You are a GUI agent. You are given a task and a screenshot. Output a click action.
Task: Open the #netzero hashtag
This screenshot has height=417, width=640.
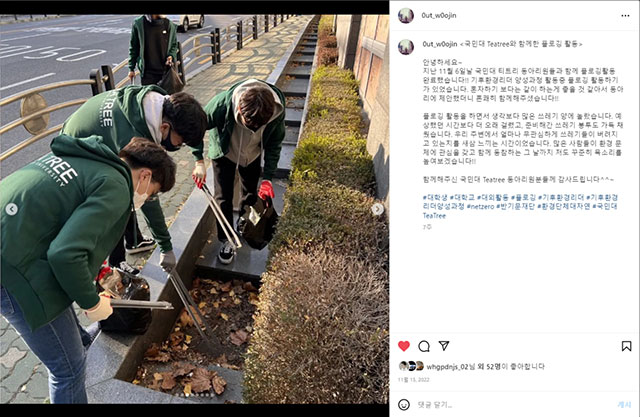[480, 206]
